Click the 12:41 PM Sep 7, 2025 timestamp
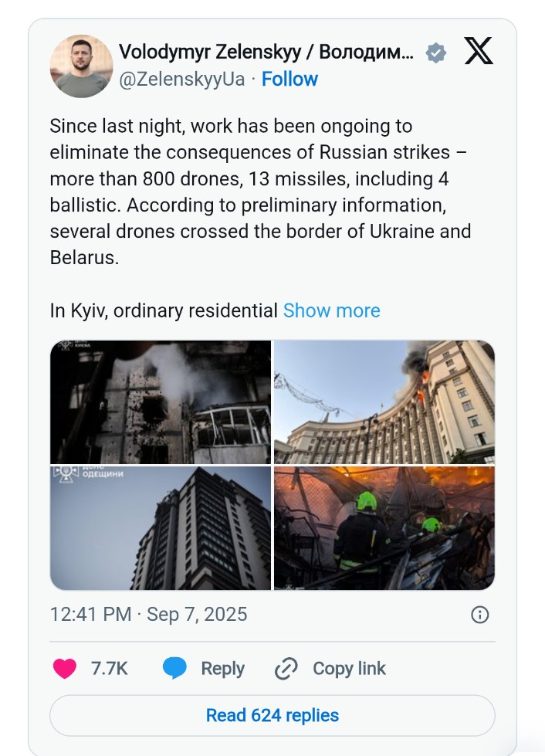Image resolution: width=545 pixels, height=756 pixels. [x=148, y=615]
